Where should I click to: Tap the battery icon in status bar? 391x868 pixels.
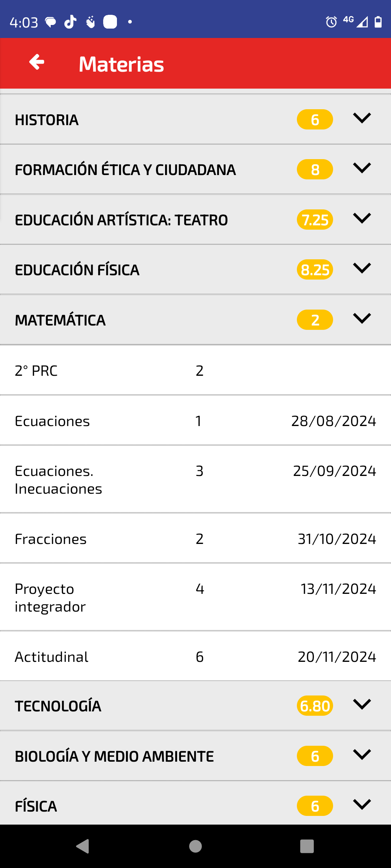(x=378, y=22)
